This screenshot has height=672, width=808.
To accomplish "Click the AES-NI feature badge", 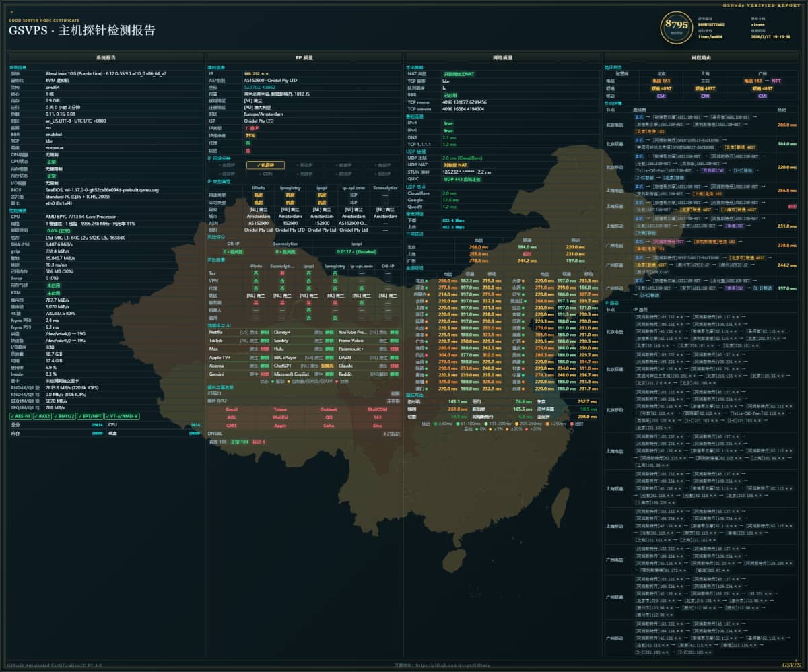I will [22, 416].
